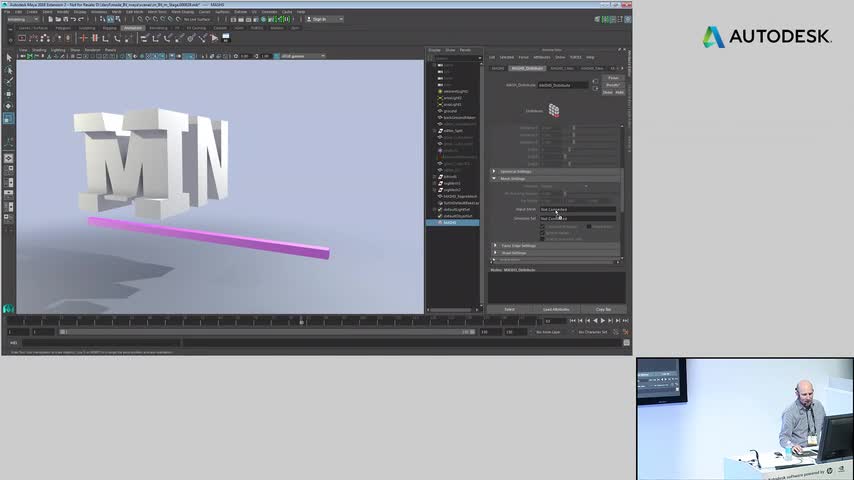Toggle the first checkbox under Selection Set field

(542, 227)
